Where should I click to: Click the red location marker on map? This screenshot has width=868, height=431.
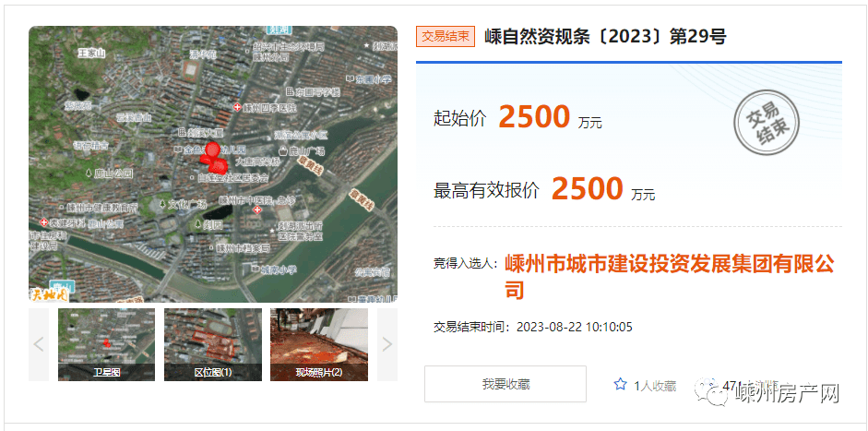[x=213, y=158]
